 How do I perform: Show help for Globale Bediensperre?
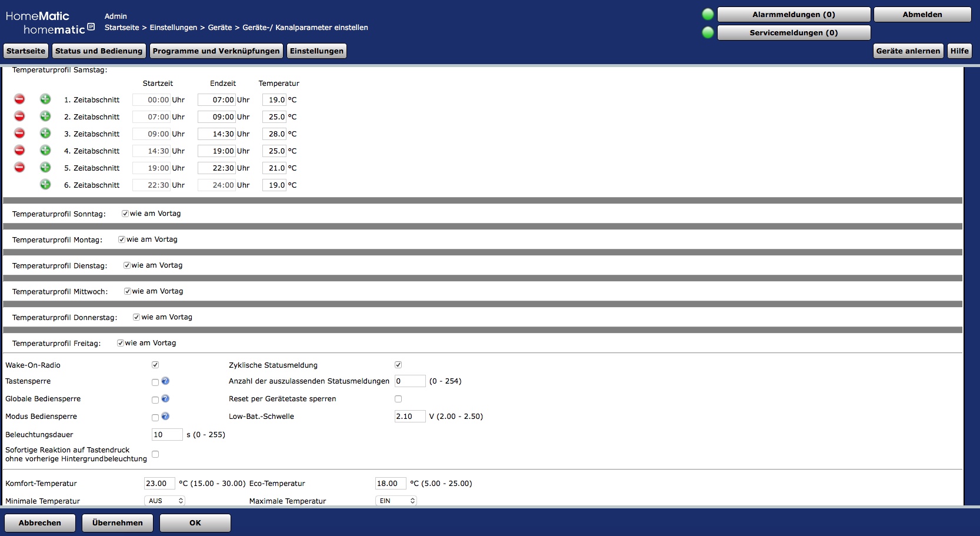pos(165,399)
